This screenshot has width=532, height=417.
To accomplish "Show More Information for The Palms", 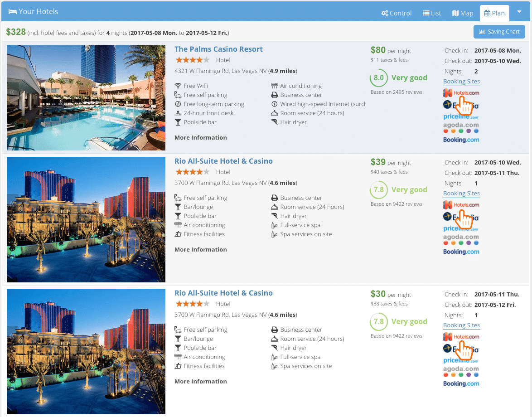I will (x=200, y=137).
